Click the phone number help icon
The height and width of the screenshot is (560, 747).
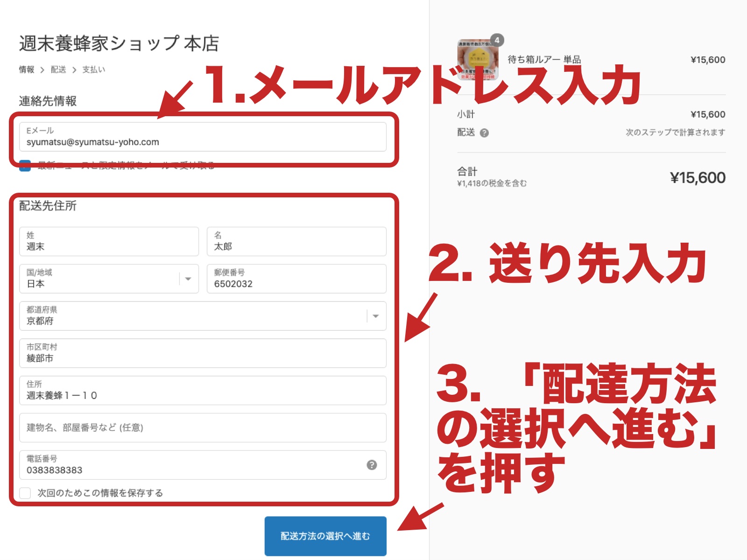(372, 465)
